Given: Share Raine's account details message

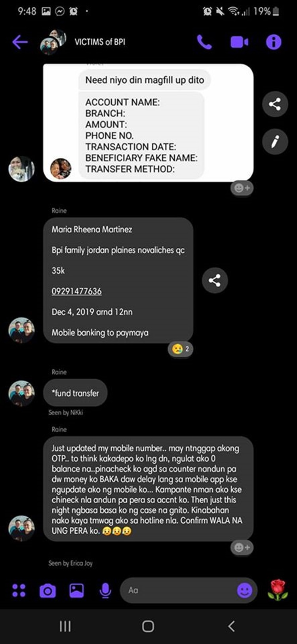Looking at the screenshot, I should pos(215,281).
